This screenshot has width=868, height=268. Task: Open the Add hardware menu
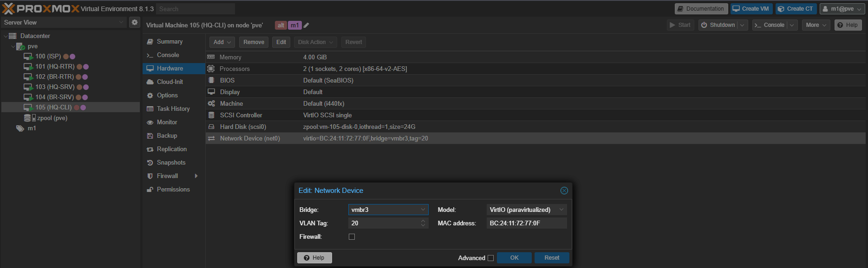[x=222, y=42]
